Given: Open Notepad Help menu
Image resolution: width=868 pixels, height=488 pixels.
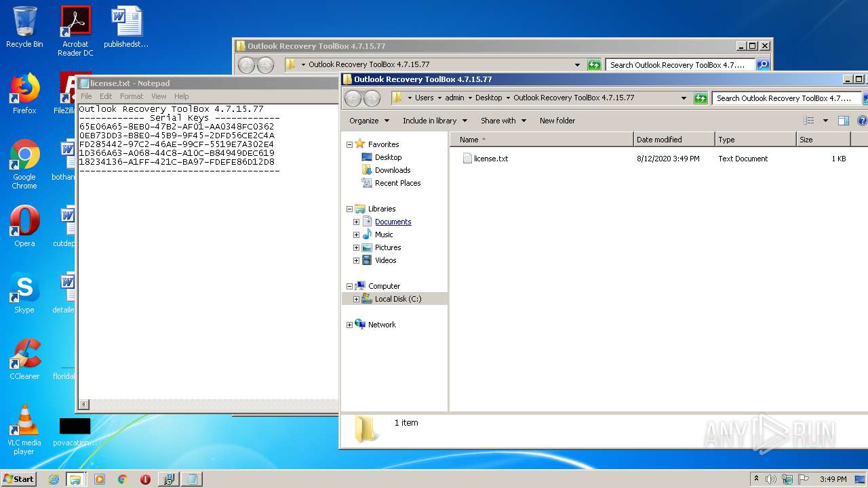Looking at the screenshot, I should click(181, 96).
